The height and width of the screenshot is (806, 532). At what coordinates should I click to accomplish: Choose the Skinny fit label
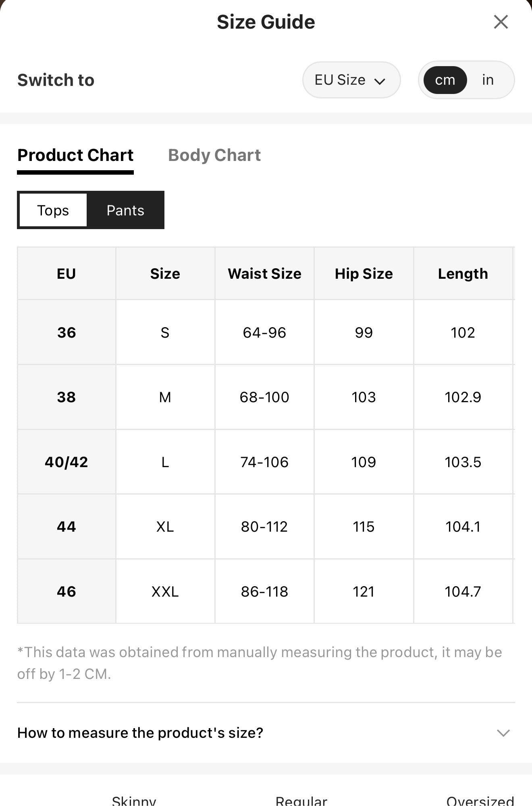coord(134,800)
